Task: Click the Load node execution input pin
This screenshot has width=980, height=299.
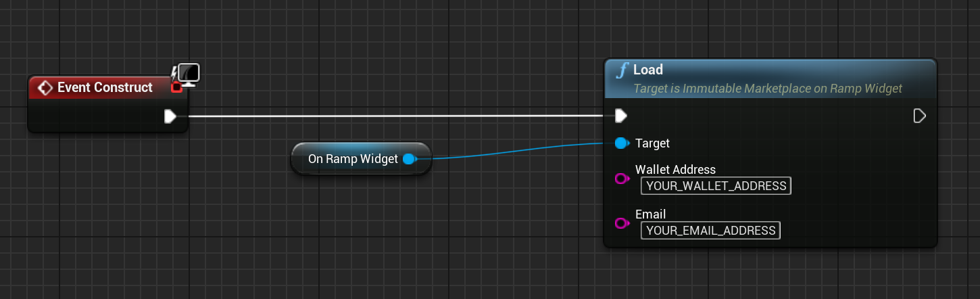Action: coord(620,116)
